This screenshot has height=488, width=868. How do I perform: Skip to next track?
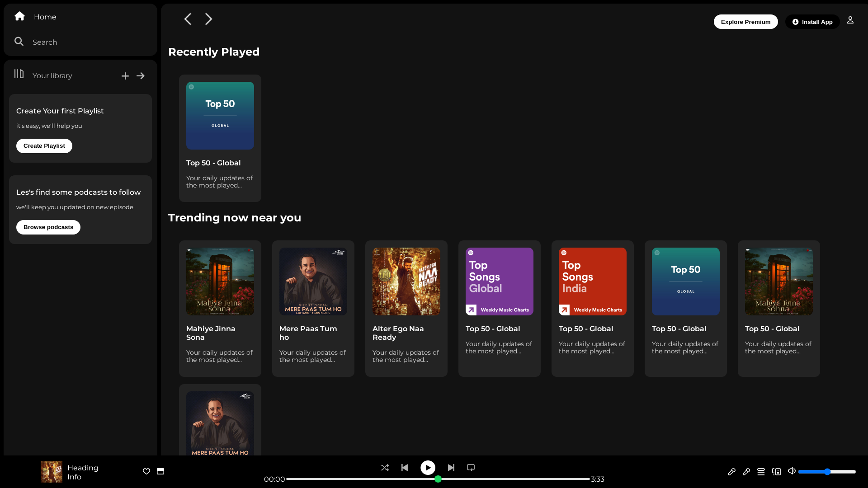pyautogui.click(x=451, y=468)
